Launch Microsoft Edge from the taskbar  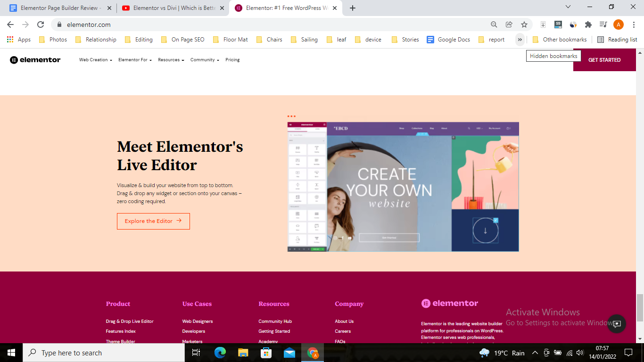point(220,353)
